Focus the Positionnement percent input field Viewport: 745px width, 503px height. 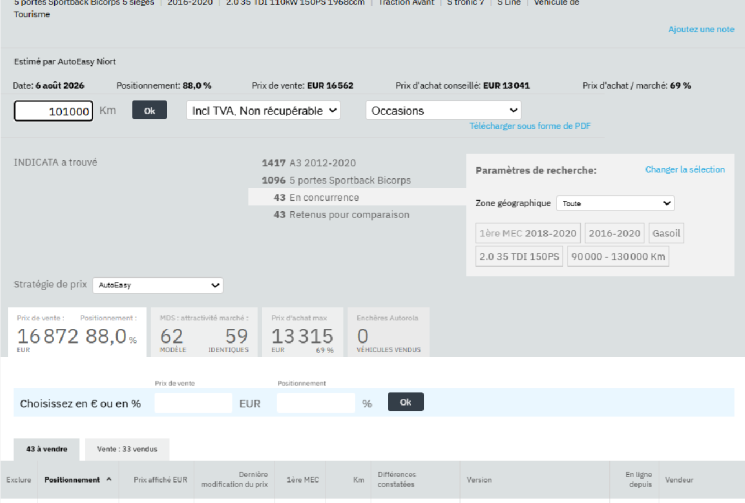click(x=316, y=403)
